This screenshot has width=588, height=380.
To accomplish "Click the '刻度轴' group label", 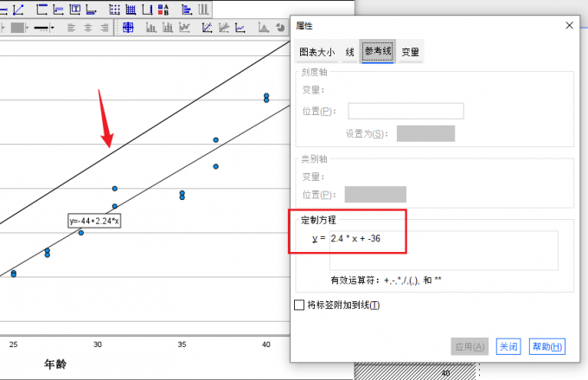I will tap(314, 72).
